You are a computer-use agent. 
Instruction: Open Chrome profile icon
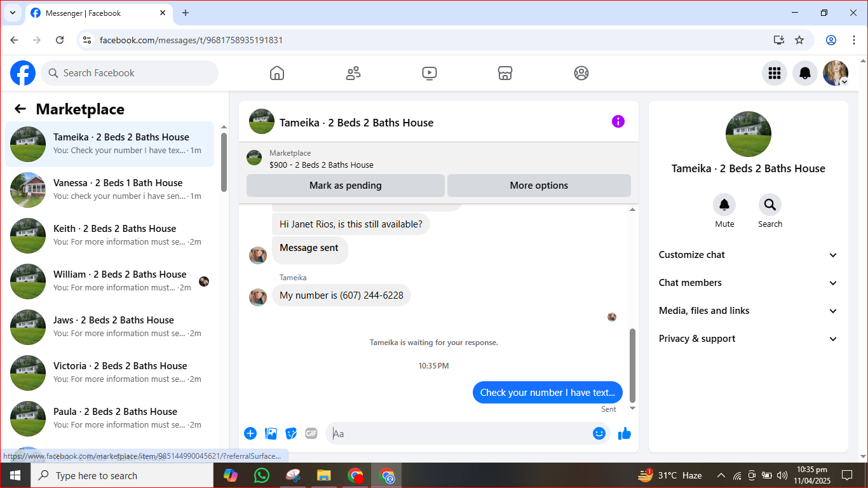[831, 40]
